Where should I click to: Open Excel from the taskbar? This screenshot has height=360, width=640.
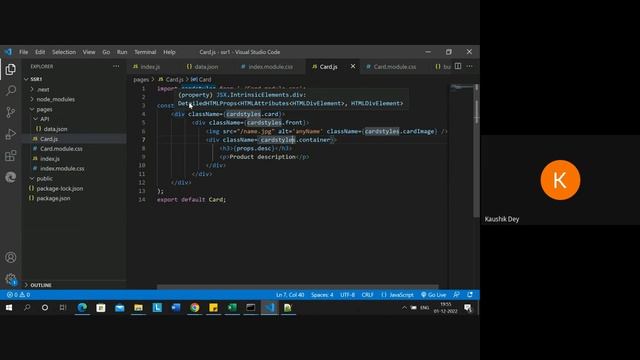tap(232, 308)
